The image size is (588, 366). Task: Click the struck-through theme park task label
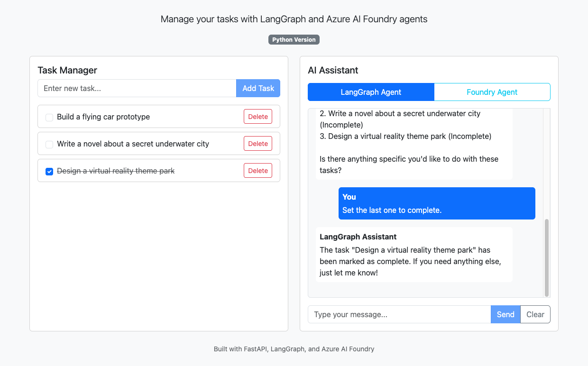point(116,171)
